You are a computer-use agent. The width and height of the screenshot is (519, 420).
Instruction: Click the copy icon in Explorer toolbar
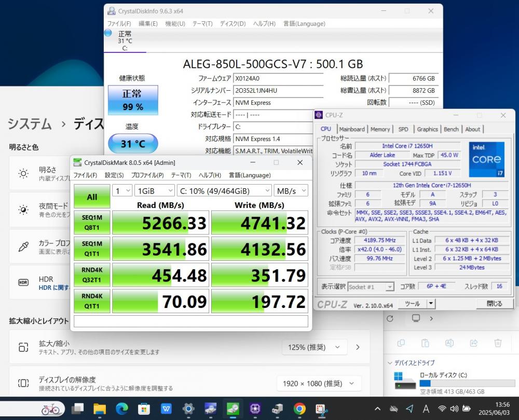coord(401,343)
